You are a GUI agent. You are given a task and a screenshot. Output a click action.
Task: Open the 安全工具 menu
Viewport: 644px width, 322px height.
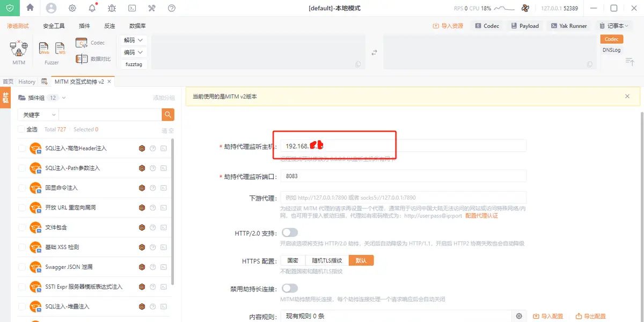point(54,26)
